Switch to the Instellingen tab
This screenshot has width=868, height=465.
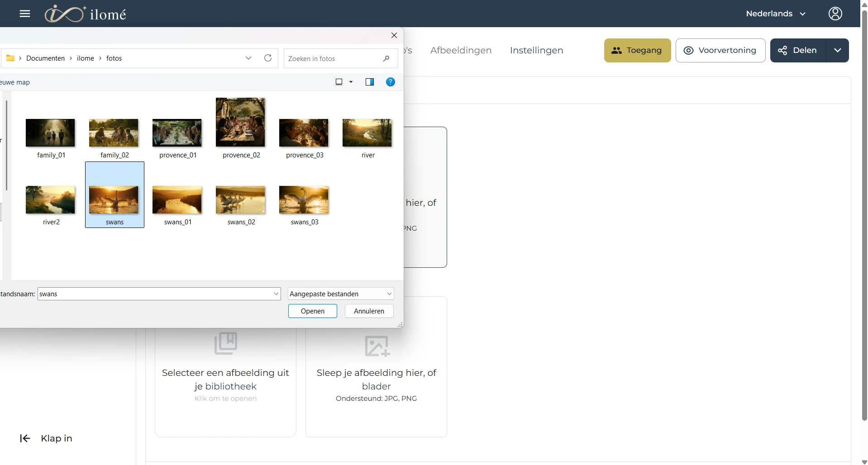click(x=536, y=50)
